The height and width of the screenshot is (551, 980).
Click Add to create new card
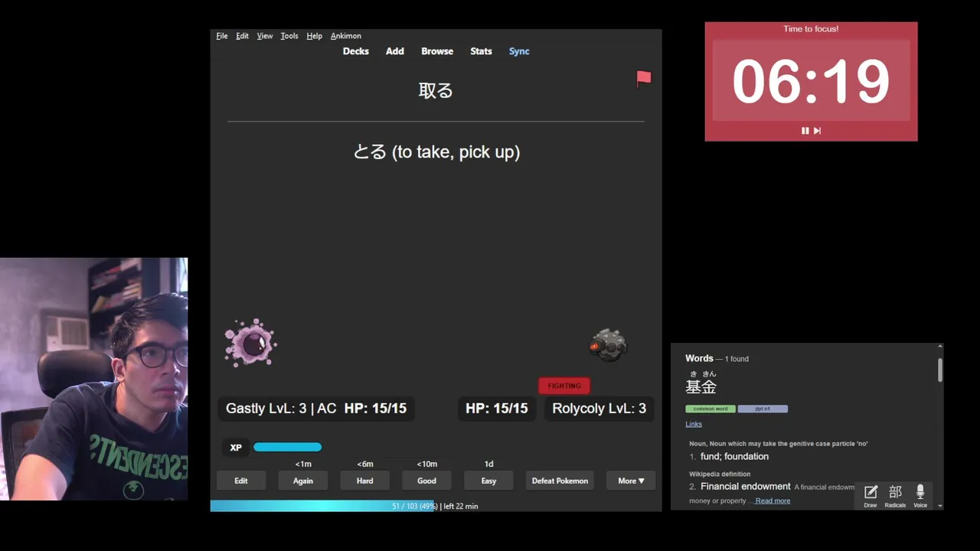(x=395, y=51)
